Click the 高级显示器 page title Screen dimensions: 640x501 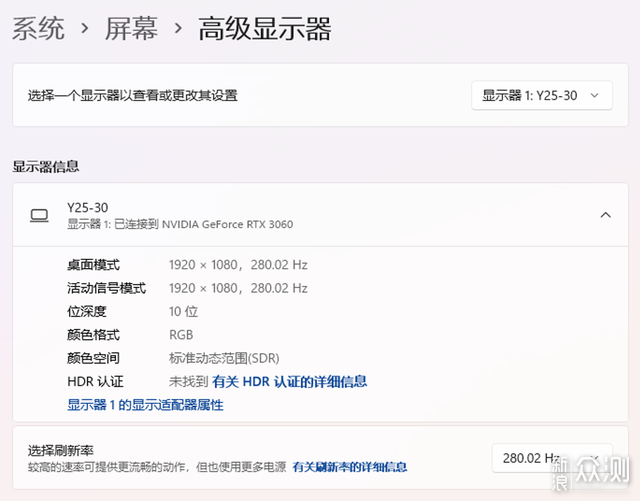coord(264,29)
